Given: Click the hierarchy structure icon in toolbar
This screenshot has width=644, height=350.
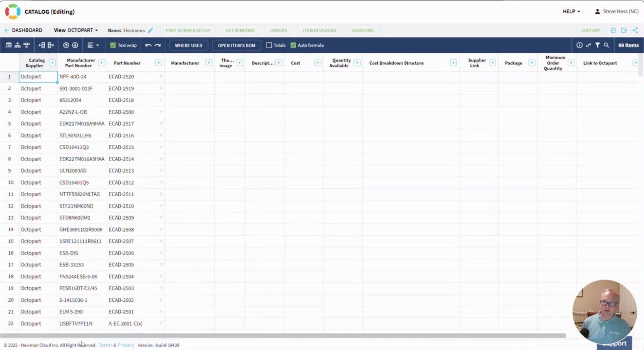Looking at the screenshot, I should 17,45.
